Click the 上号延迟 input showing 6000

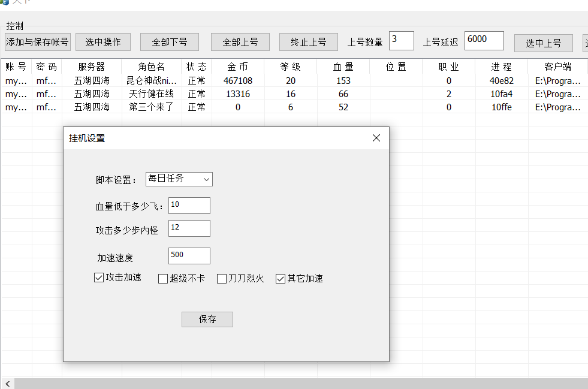click(x=483, y=40)
